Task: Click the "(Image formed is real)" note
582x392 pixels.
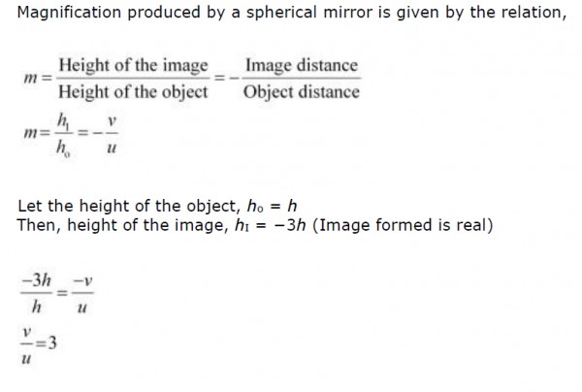Action: (x=404, y=225)
